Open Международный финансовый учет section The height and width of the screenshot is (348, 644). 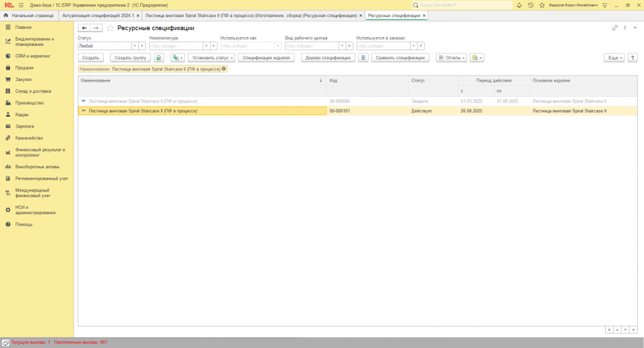pyautogui.click(x=33, y=193)
